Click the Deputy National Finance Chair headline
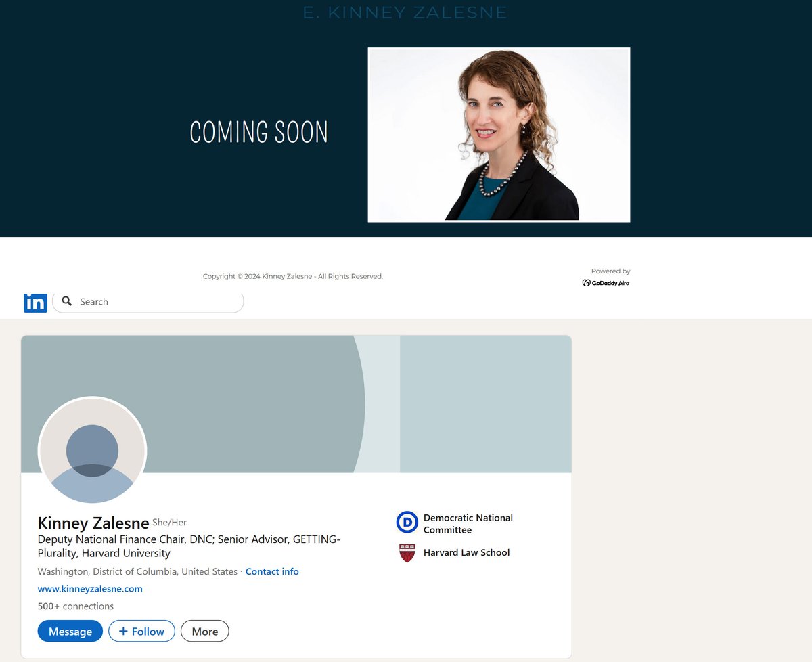The width and height of the screenshot is (812, 662). [189, 546]
